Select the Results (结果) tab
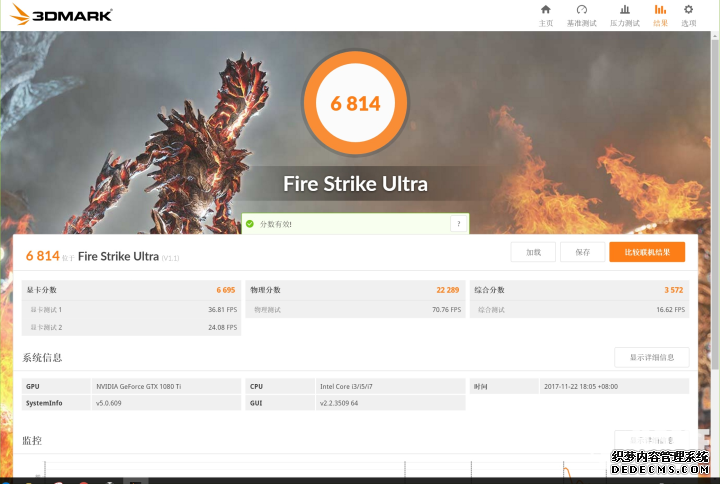Viewport: 720px width, 484px height. pos(660,16)
